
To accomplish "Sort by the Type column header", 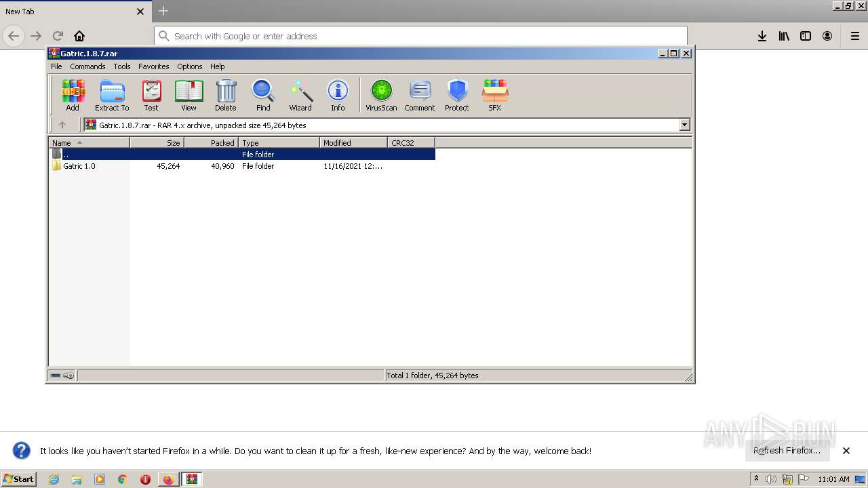I will pyautogui.click(x=279, y=142).
